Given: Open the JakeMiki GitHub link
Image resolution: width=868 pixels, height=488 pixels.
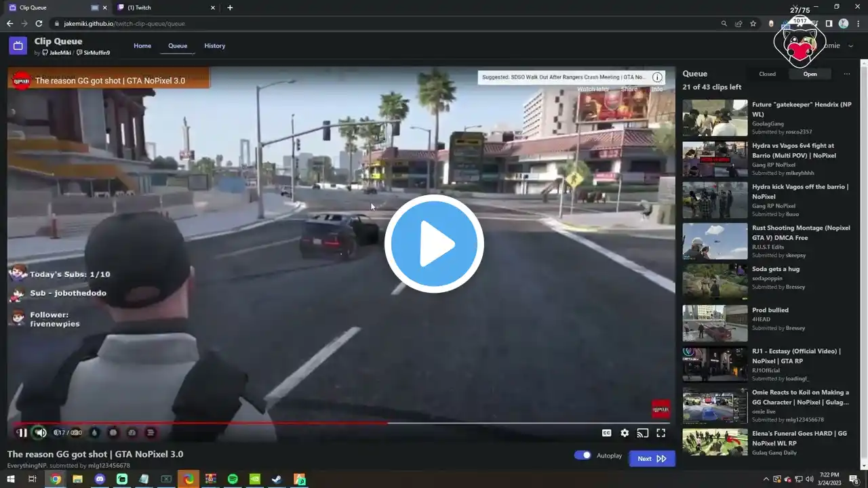Looking at the screenshot, I should point(57,53).
